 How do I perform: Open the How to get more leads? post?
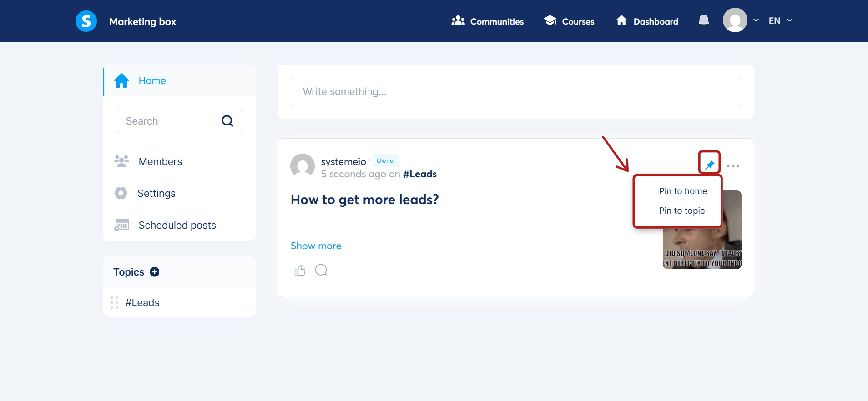coord(364,200)
